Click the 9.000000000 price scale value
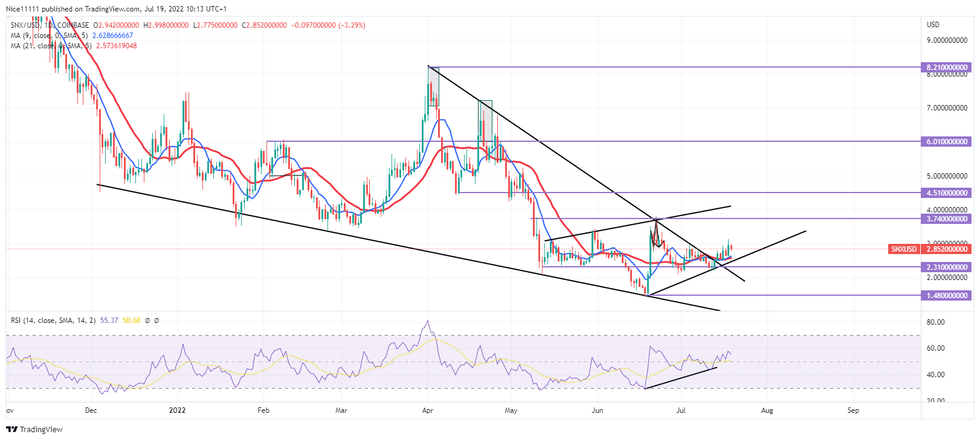 point(947,40)
